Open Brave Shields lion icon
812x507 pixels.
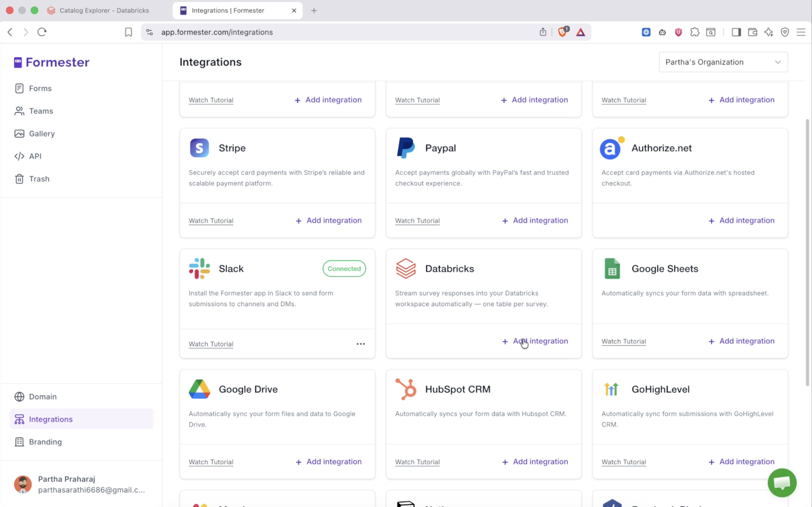pyautogui.click(x=563, y=32)
